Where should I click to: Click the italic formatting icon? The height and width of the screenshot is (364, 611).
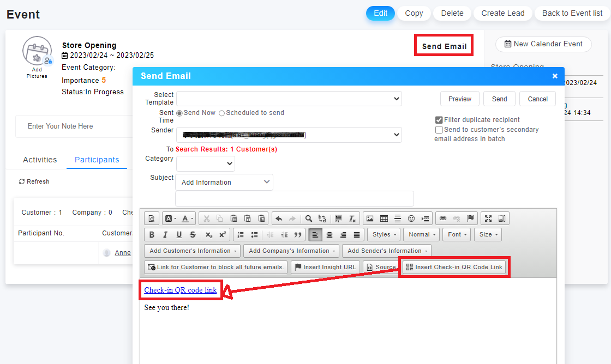165,235
